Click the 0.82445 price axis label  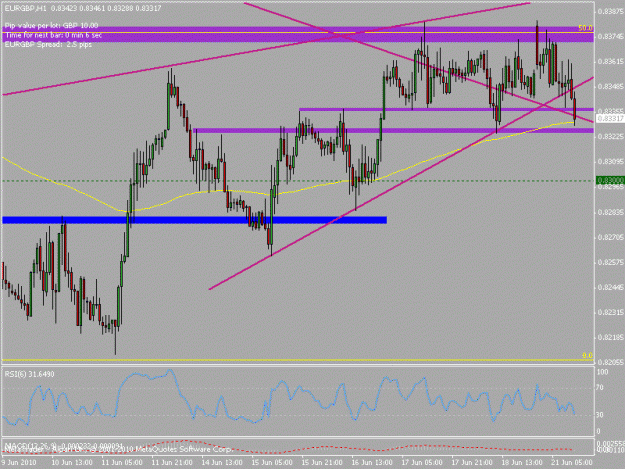610,287
